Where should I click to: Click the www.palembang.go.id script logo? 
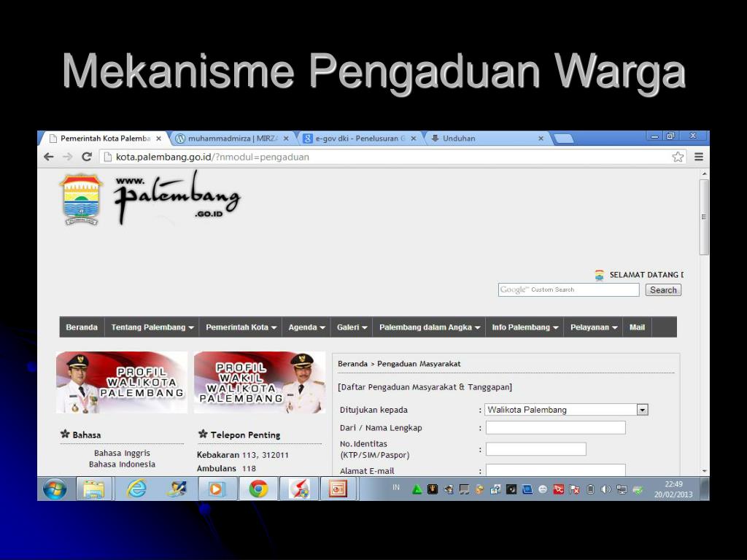tap(177, 198)
